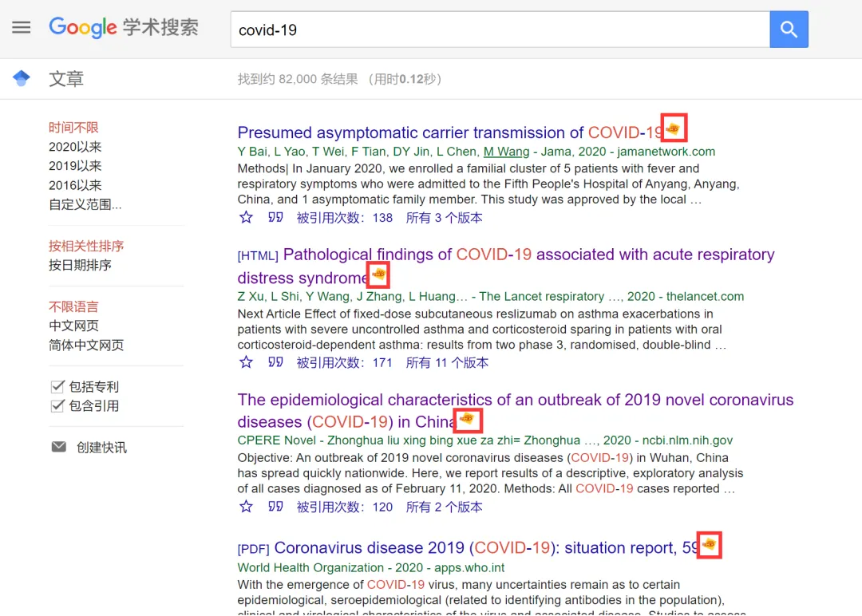Image resolution: width=862 pixels, height=616 pixels.
Task: Filter results using 2020以来
Action: pyautogui.click(x=75, y=147)
